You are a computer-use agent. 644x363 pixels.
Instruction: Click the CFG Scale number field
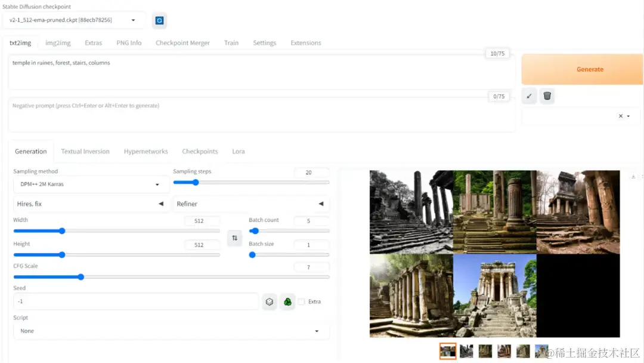[311, 267]
